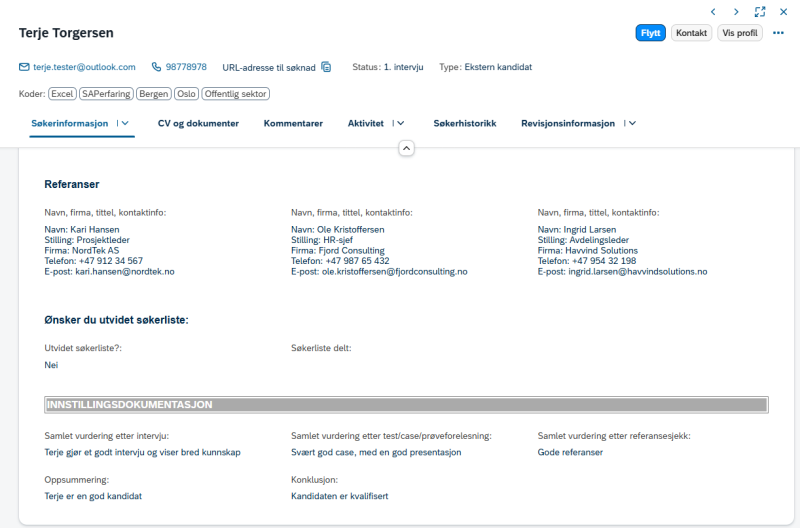Click the Kontakt button
Image resolution: width=800 pixels, height=528 pixels.
[691, 33]
